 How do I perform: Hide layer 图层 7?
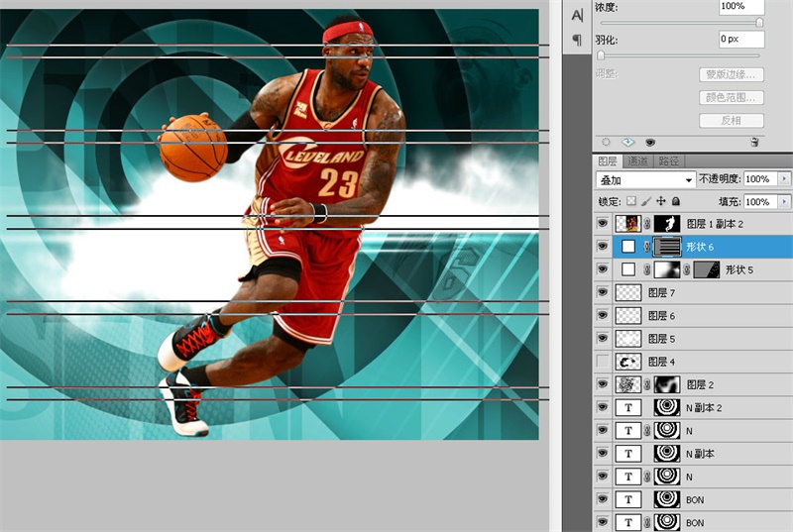602,292
